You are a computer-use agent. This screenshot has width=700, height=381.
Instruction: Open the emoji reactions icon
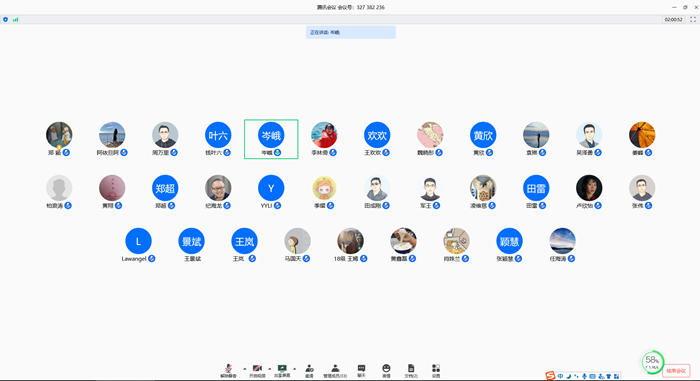click(x=386, y=370)
